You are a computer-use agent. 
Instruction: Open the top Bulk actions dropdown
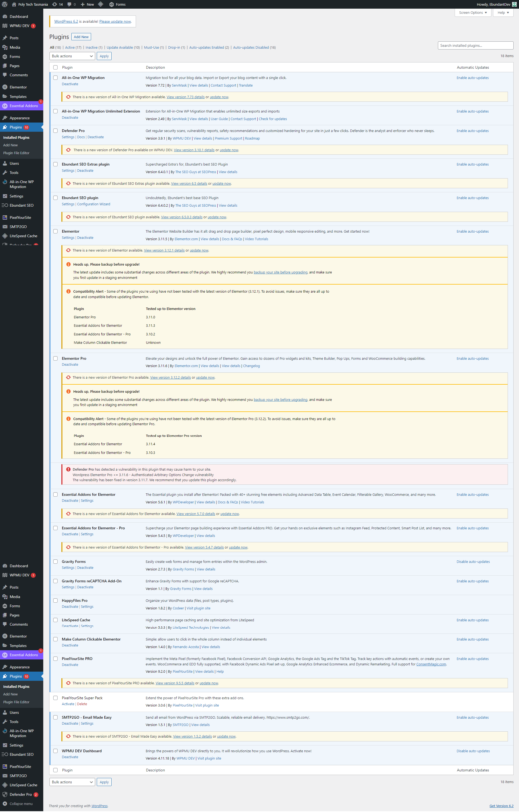click(x=72, y=56)
